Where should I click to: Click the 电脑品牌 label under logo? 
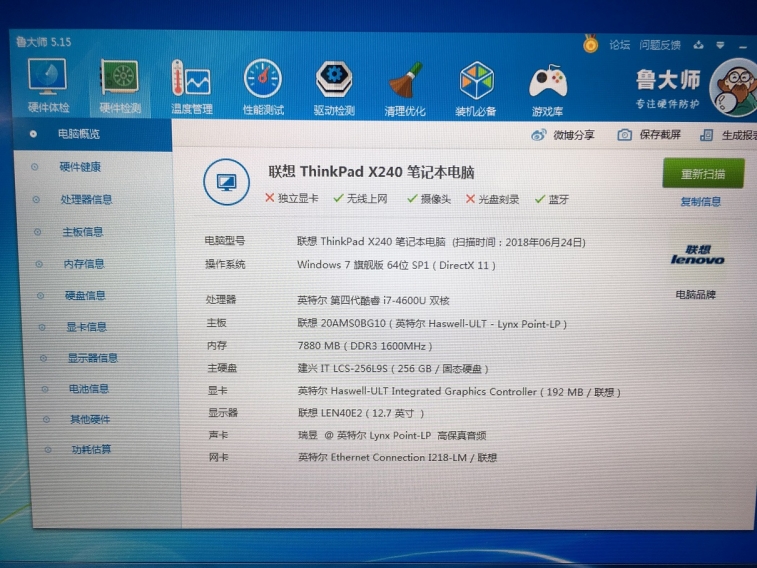pyautogui.click(x=696, y=294)
